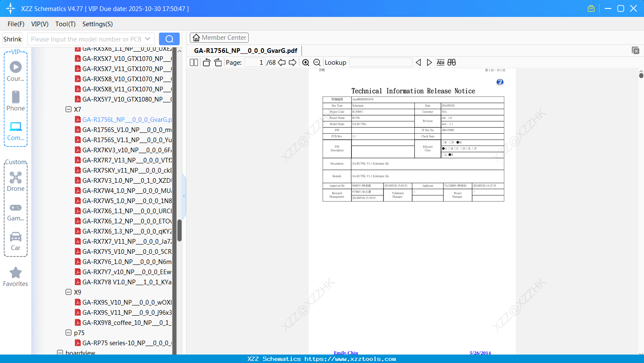Collapse the X7 folder
644x363 pixels.
click(69, 109)
